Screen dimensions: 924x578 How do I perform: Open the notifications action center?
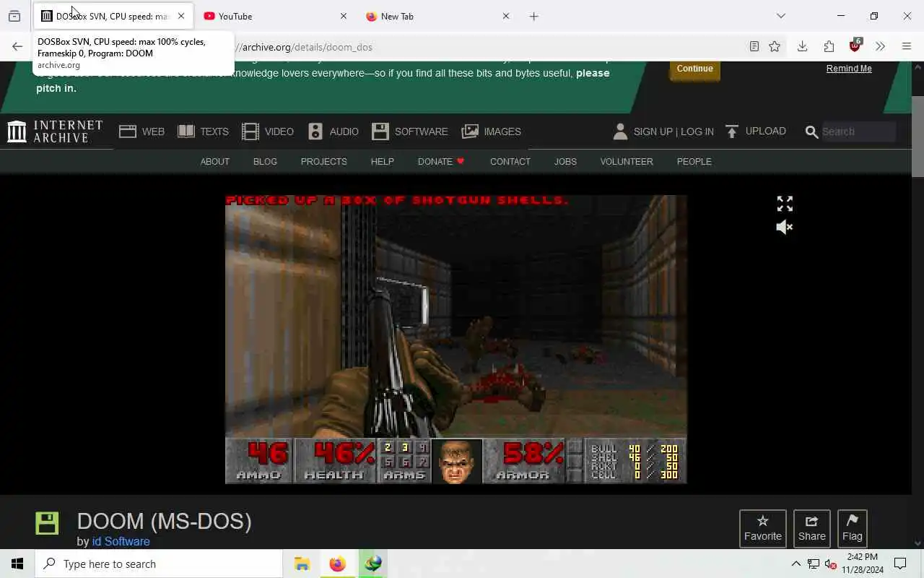tap(900, 564)
